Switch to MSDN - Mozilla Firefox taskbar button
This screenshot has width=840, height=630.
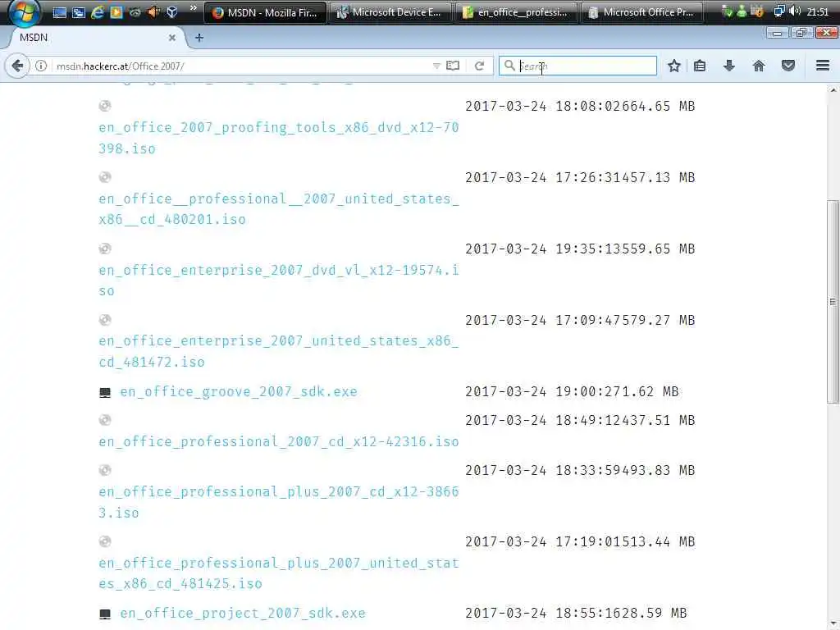(265, 12)
